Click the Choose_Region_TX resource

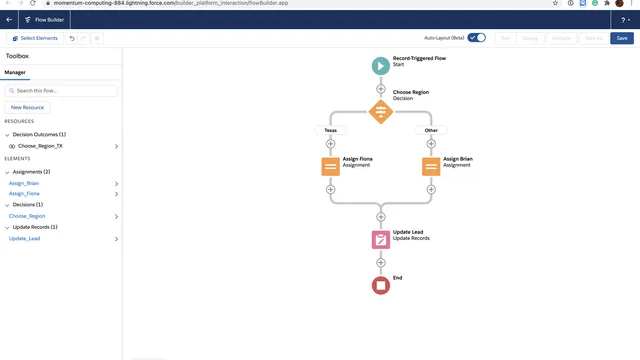coord(40,146)
